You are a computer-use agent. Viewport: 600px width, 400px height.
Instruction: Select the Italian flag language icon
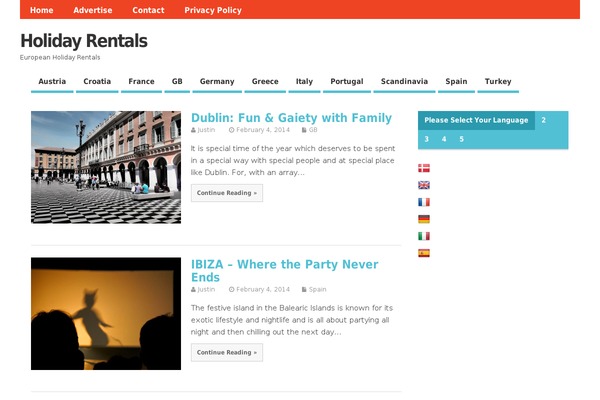tap(424, 236)
